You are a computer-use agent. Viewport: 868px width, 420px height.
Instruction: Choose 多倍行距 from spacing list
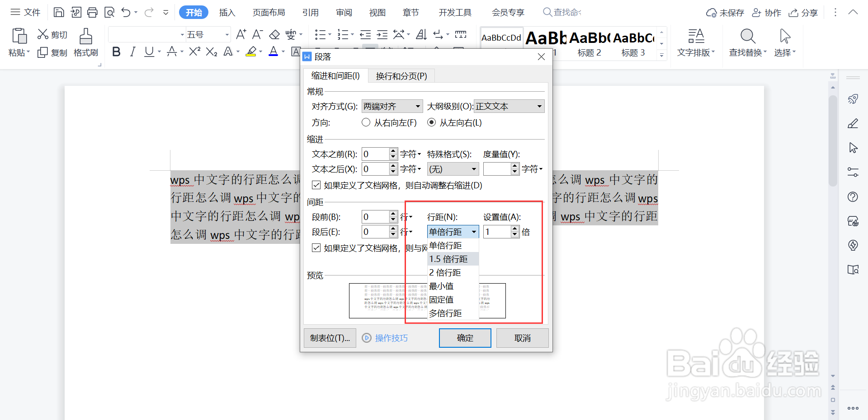click(453, 313)
